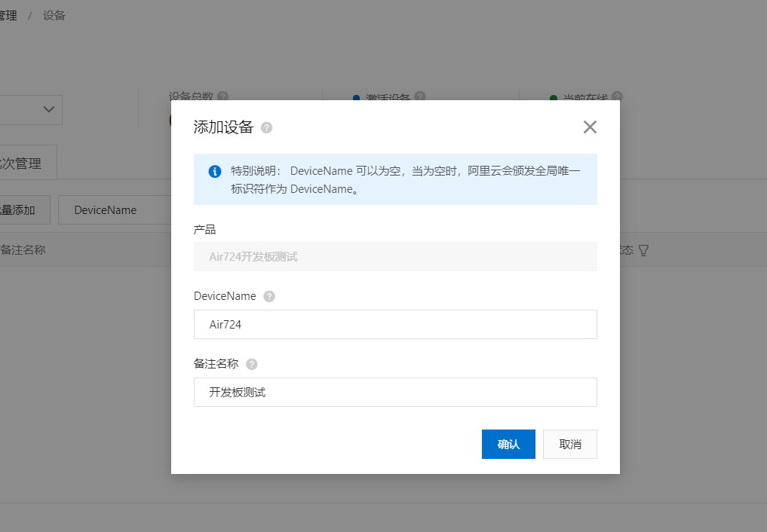Confirm device creation with 确认 button
767x532 pixels.
(x=508, y=444)
